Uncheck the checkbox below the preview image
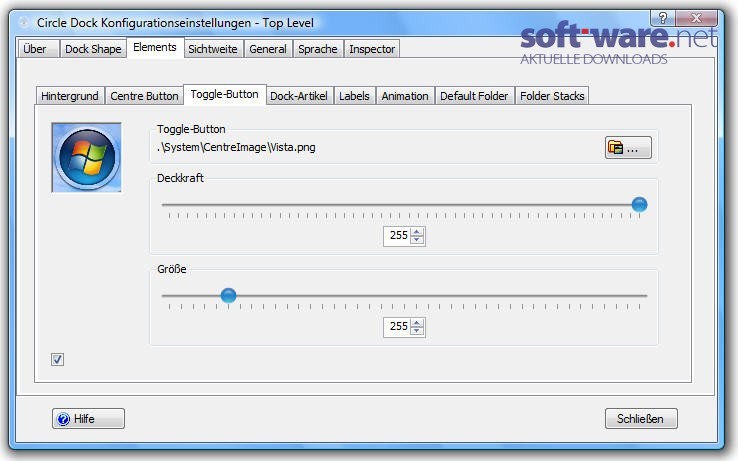Viewport: 738px width, 461px height. point(57,360)
